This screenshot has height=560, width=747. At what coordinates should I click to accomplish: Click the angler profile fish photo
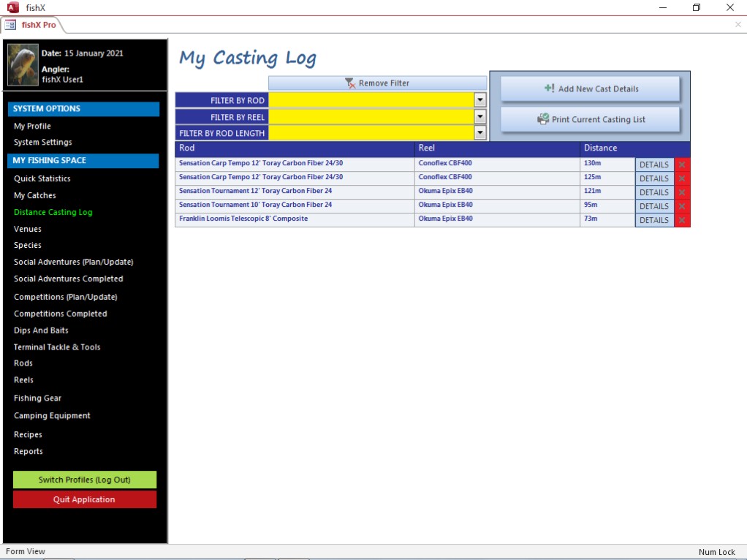click(23, 65)
